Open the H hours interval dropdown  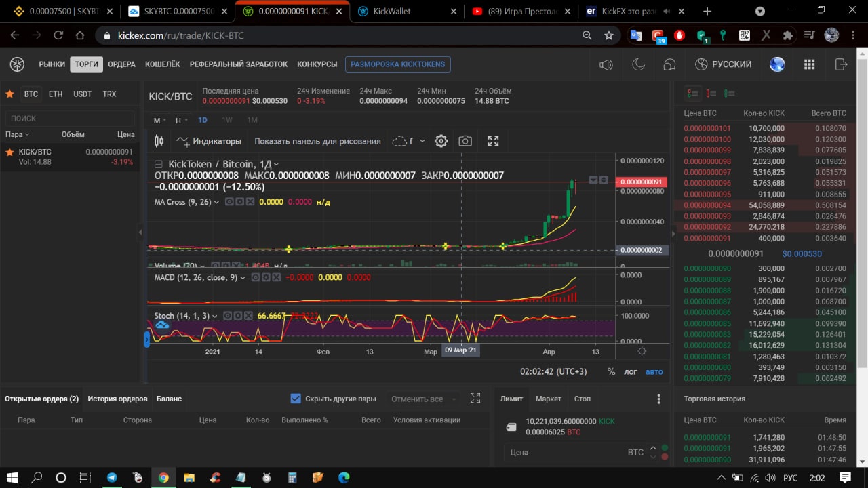pos(182,120)
